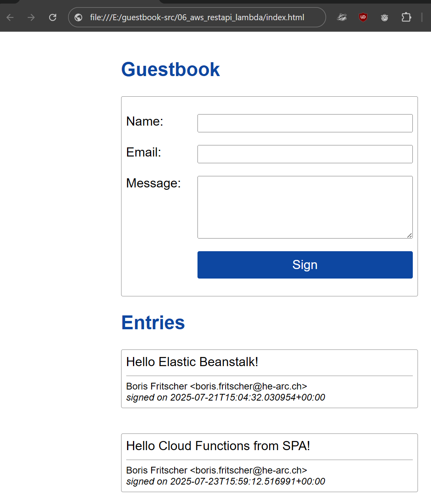Click the Guestbook page heading
431x504 pixels.
coord(170,70)
